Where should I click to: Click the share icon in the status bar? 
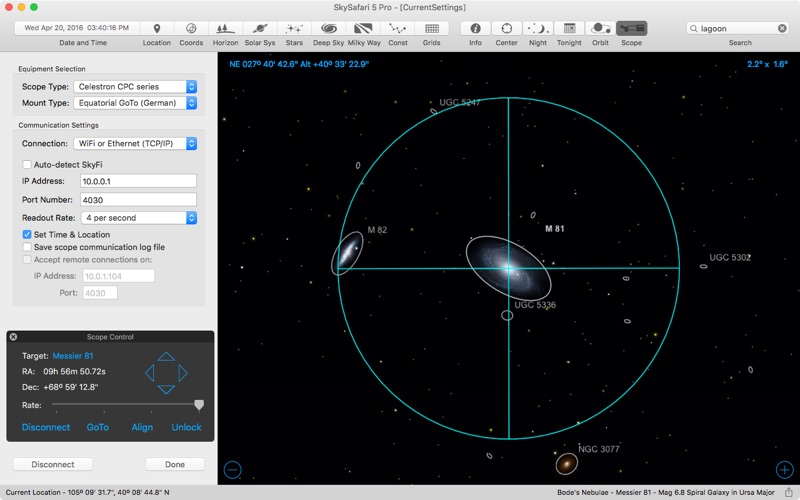click(788, 492)
